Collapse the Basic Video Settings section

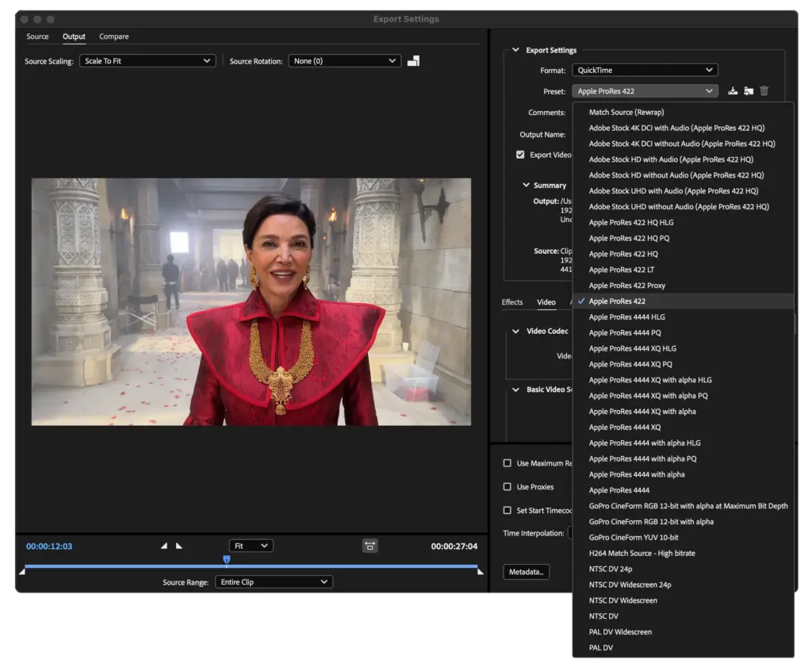(515, 389)
